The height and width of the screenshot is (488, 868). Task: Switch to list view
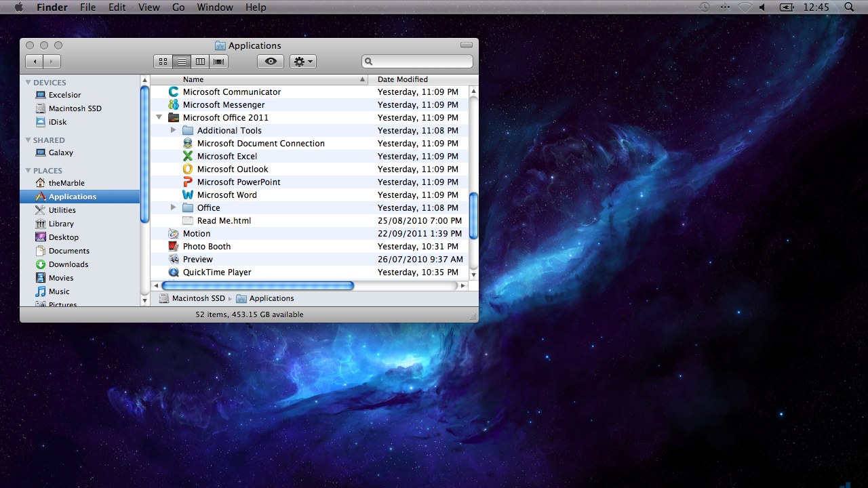coord(182,62)
